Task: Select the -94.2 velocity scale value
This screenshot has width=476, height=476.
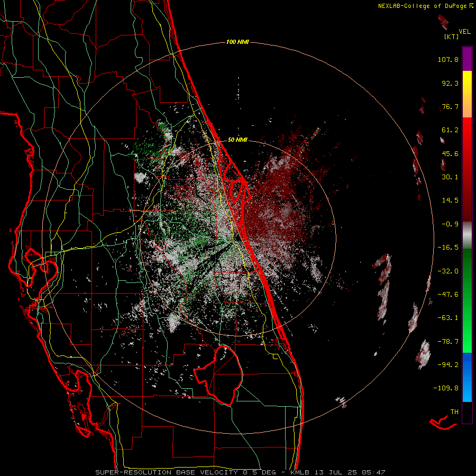Action: [x=448, y=365]
